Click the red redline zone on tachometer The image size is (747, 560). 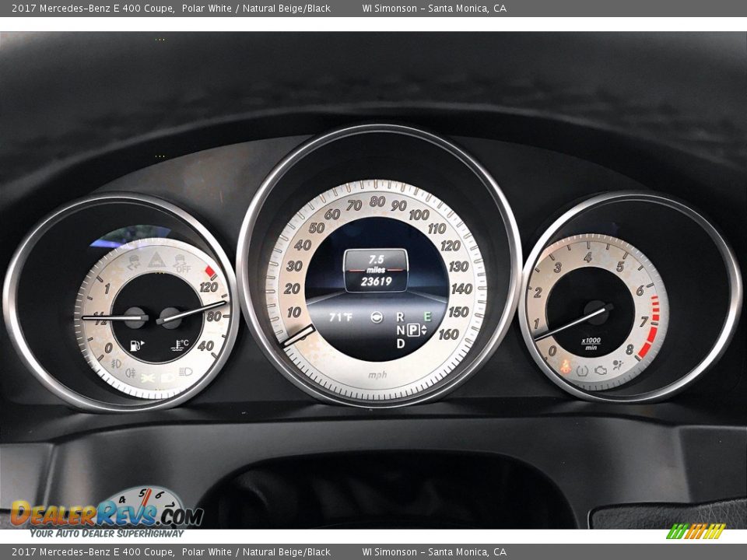point(651,328)
